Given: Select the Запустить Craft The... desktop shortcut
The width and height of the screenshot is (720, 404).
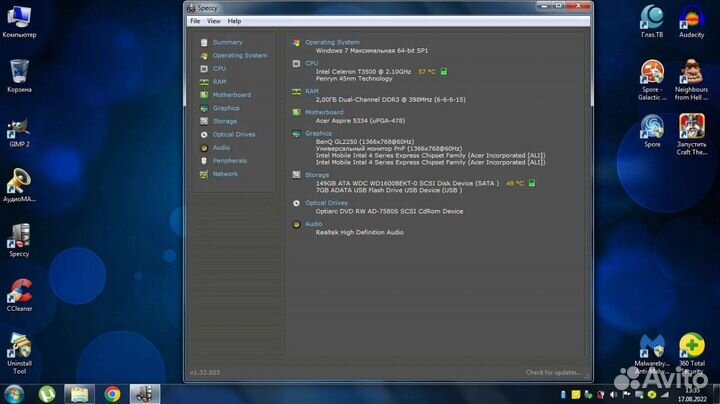Looking at the screenshot, I should [x=692, y=135].
